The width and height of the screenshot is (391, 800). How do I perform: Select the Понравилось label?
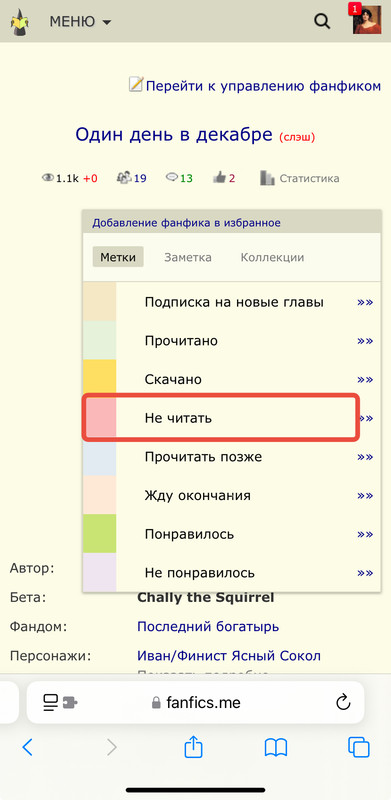click(x=189, y=535)
